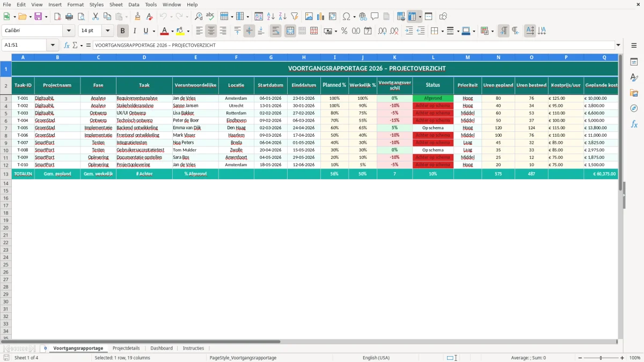Click Define Print Area icon
This screenshot has width=644, height=362.
coord(401,17)
